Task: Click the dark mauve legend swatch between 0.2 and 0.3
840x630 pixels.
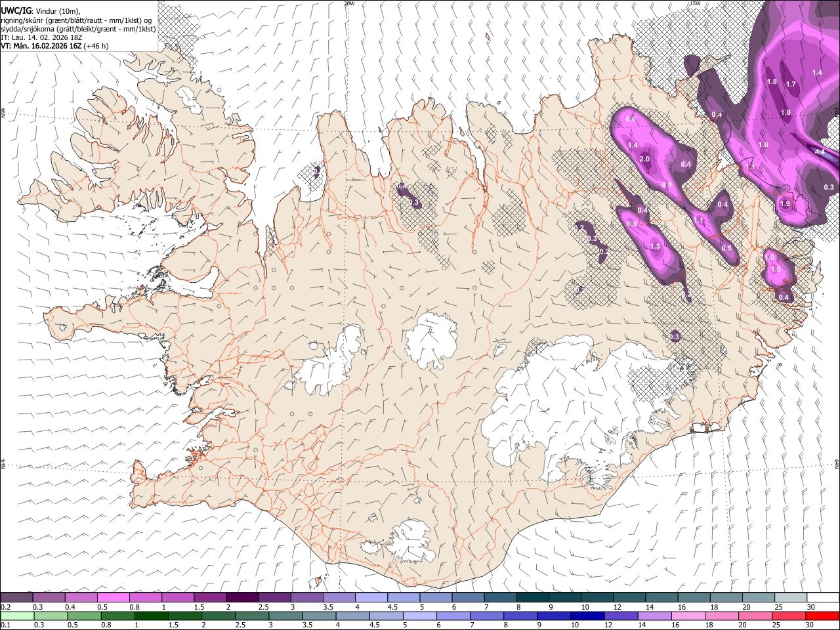Action: coord(16,597)
